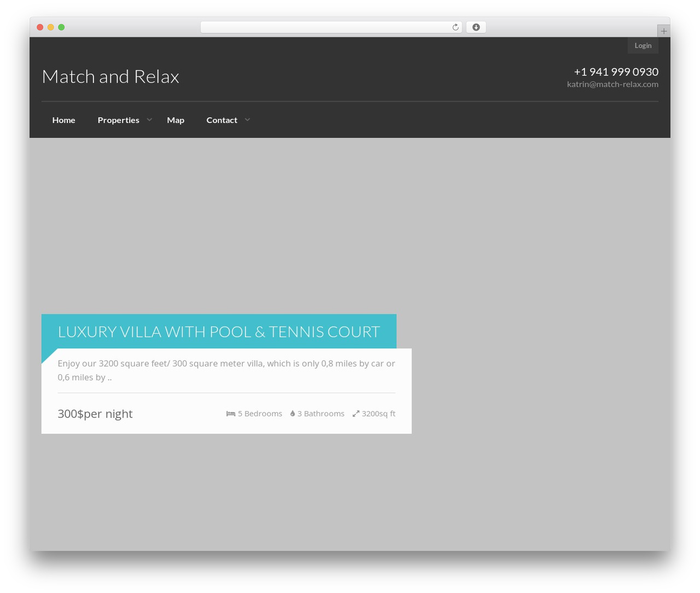
Task: Expand the Properties menu chevron
Action: pos(149,120)
